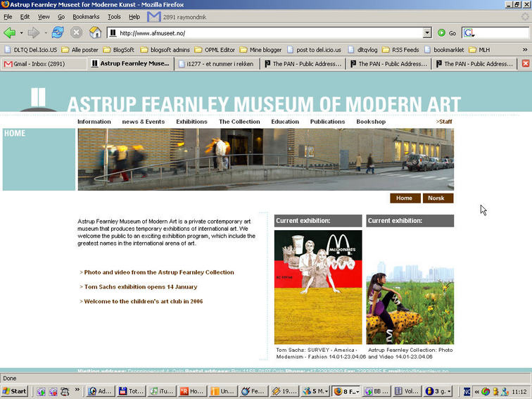532x399 pixels.
Task: Click the Windows Start button
Action: coord(15,391)
